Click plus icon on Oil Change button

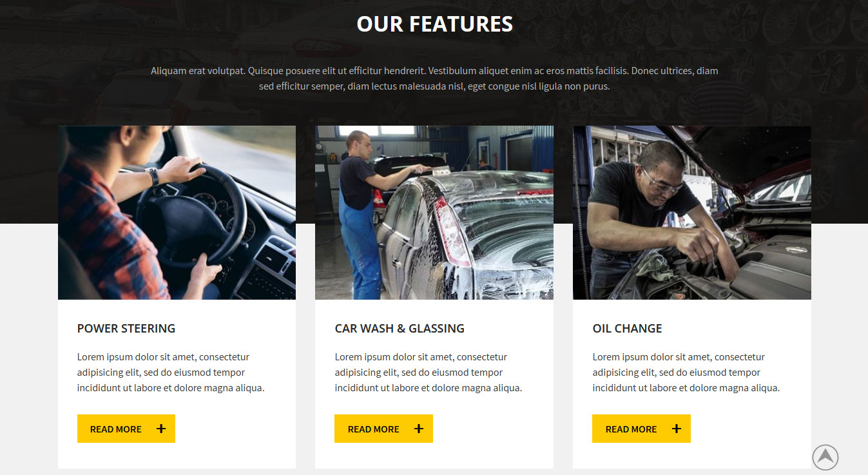click(676, 429)
